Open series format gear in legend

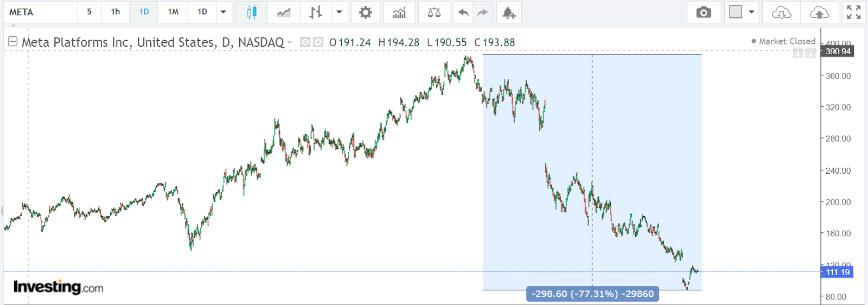(x=318, y=42)
